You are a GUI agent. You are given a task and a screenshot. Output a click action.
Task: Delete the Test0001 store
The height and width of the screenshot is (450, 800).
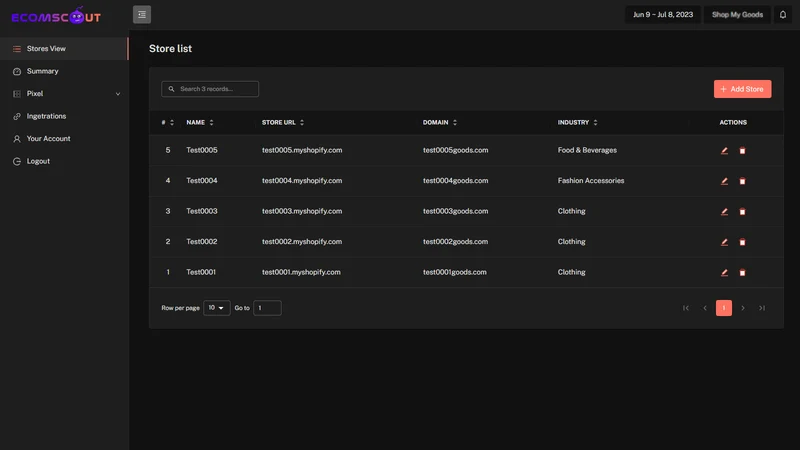click(x=742, y=272)
